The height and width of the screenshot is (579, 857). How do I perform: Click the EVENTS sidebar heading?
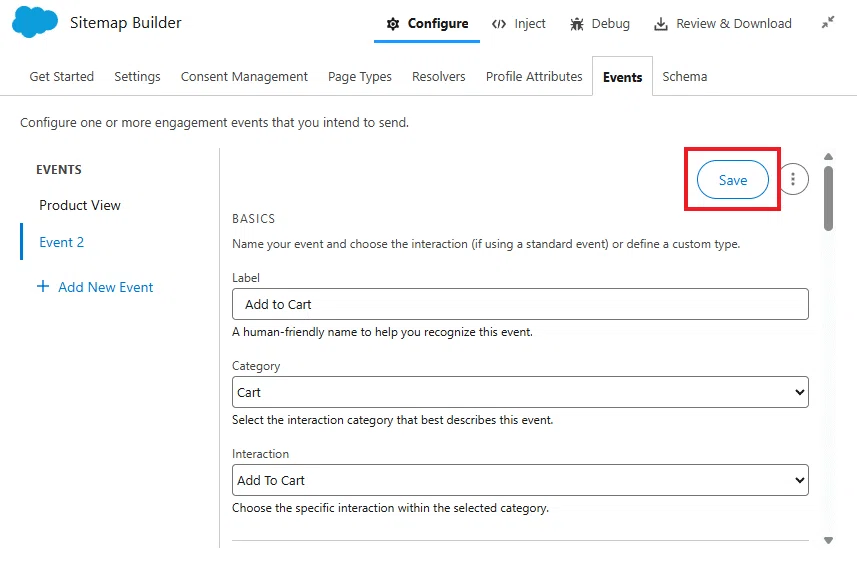59,170
